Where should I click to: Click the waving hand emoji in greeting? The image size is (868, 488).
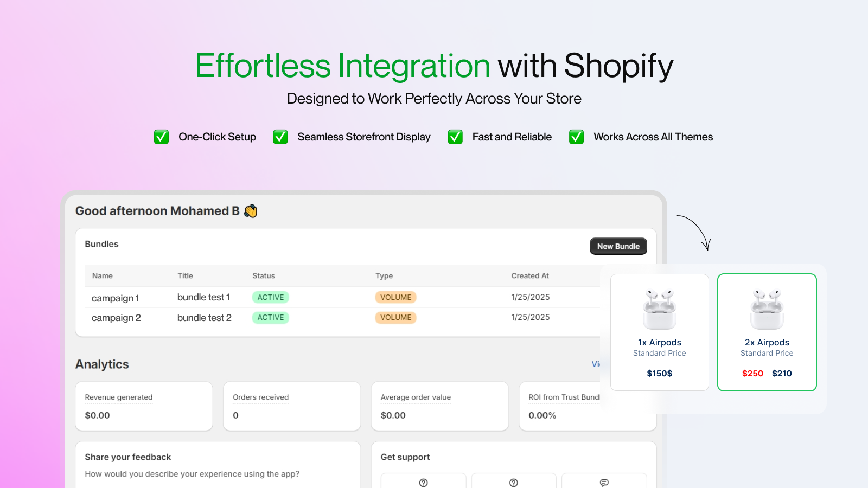[x=251, y=211]
